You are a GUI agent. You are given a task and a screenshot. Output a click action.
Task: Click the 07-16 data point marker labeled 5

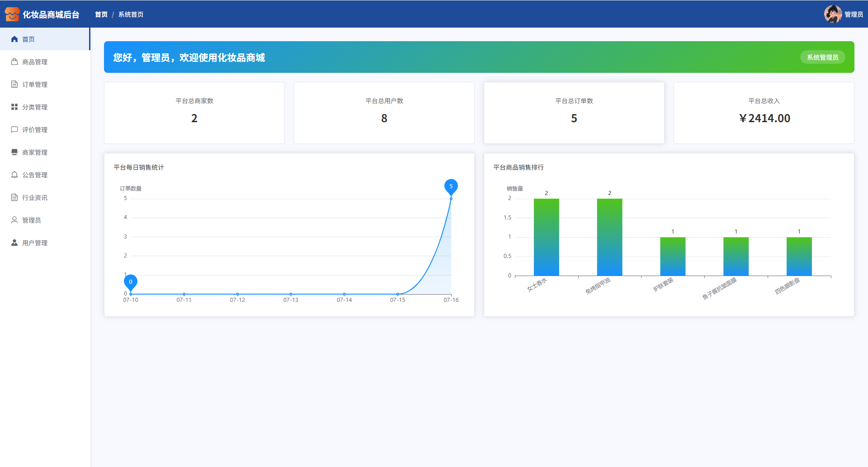(x=451, y=186)
